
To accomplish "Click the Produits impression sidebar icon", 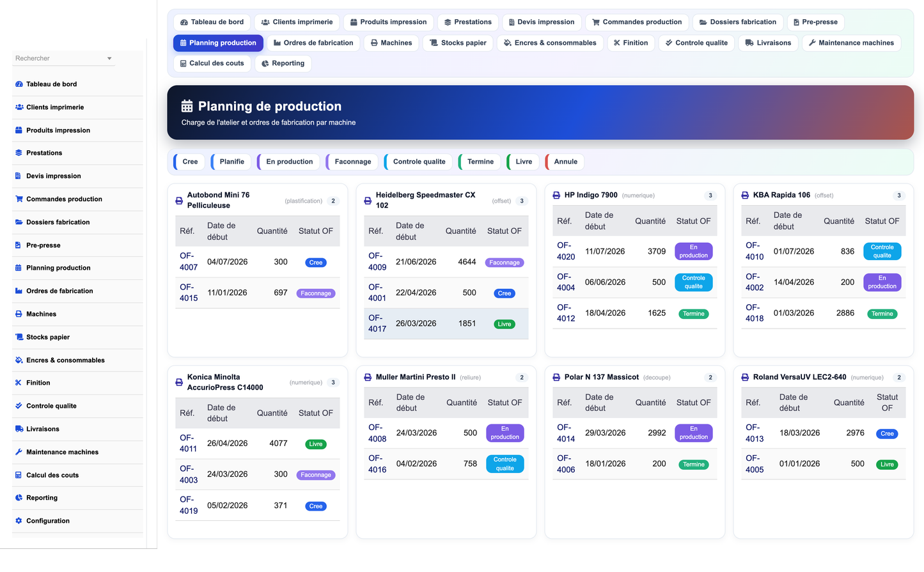I will click(19, 130).
